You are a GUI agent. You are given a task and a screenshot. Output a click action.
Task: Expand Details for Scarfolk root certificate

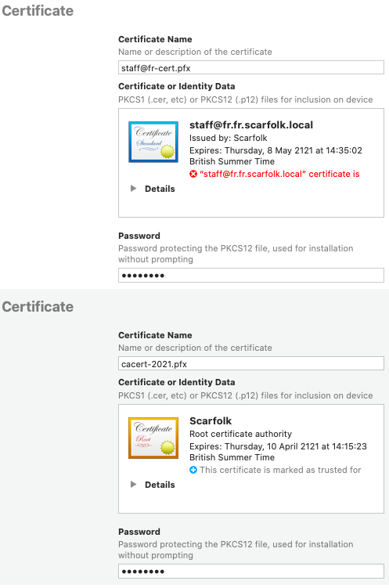click(x=133, y=485)
